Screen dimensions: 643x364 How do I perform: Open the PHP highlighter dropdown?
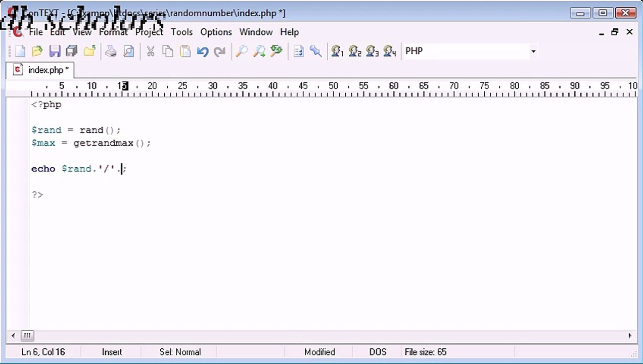coord(533,51)
